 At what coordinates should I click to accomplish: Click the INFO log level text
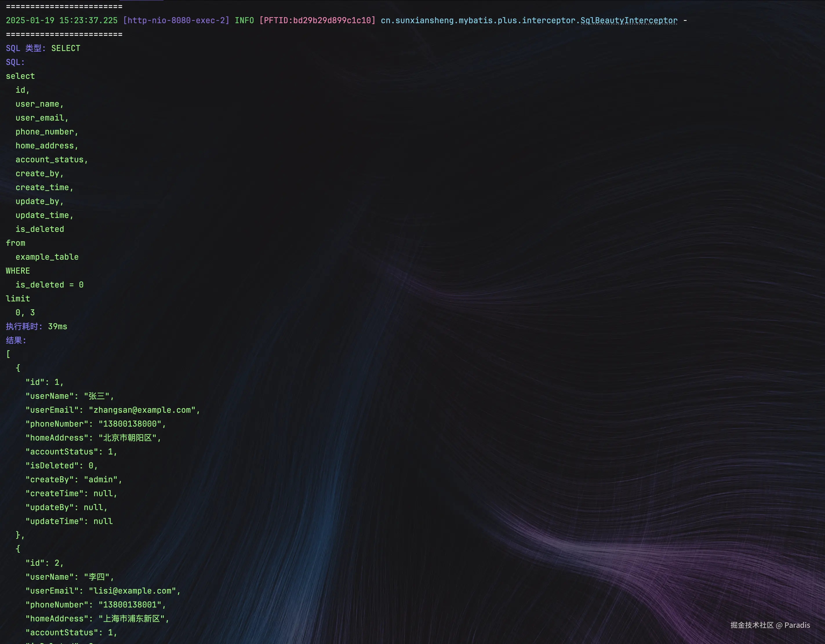pyautogui.click(x=244, y=20)
